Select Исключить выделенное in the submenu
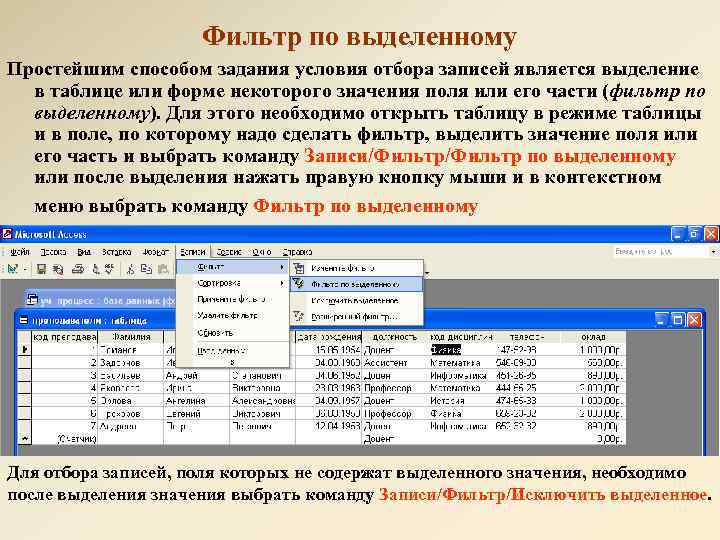The height and width of the screenshot is (540, 720). point(356,300)
